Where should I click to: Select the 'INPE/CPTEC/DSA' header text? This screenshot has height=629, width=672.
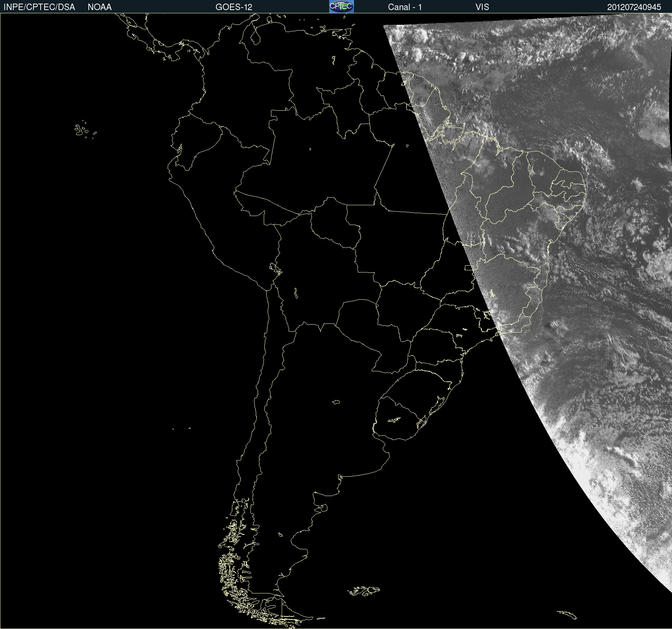tap(39, 7)
